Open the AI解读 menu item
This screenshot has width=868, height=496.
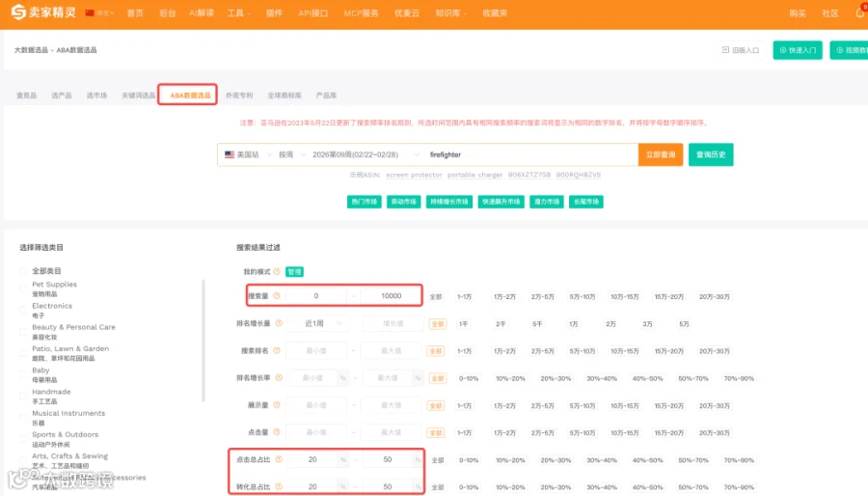(202, 13)
